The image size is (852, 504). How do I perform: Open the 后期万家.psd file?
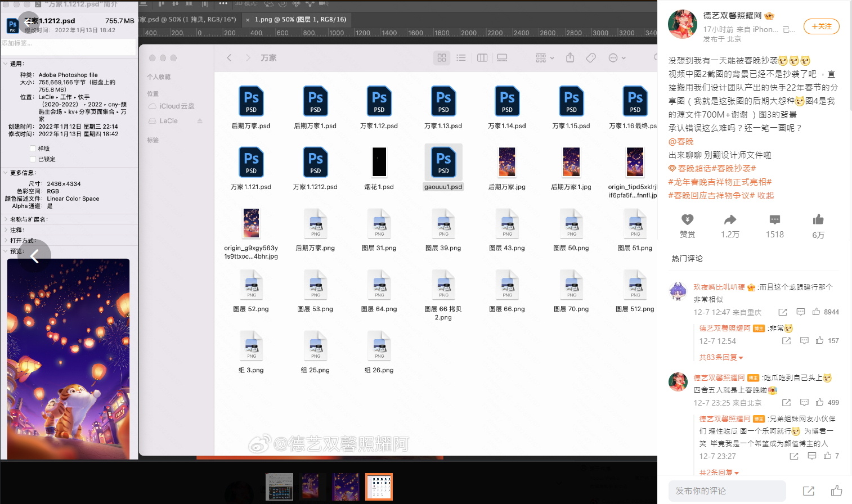coord(251,107)
